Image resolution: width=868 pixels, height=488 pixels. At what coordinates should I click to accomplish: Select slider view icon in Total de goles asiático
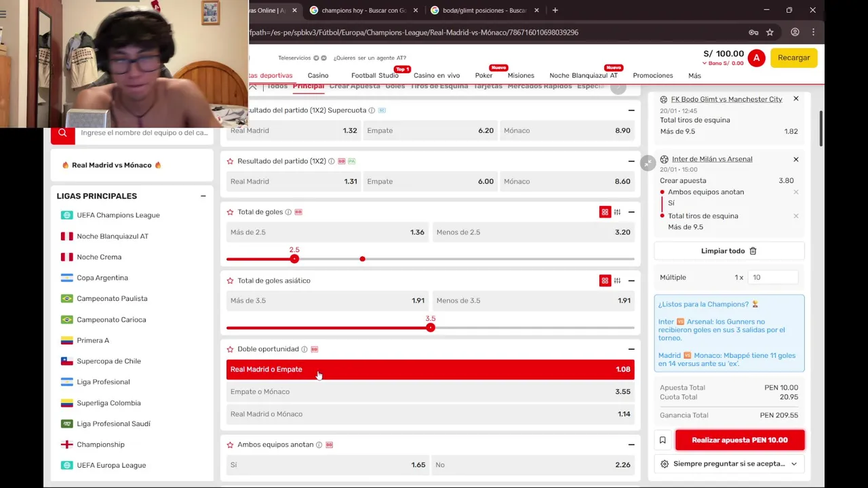click(617, 281)
